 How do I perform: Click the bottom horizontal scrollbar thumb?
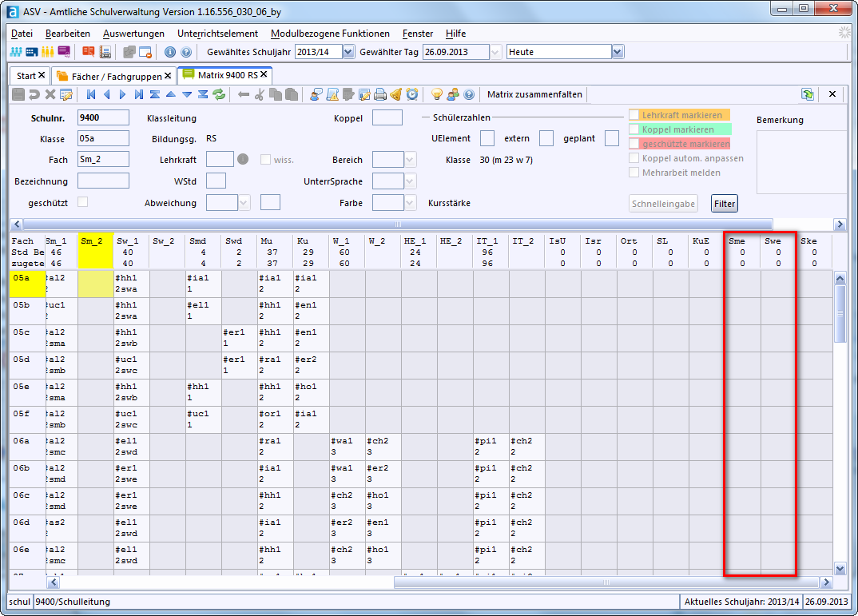(x=606, y=582)
